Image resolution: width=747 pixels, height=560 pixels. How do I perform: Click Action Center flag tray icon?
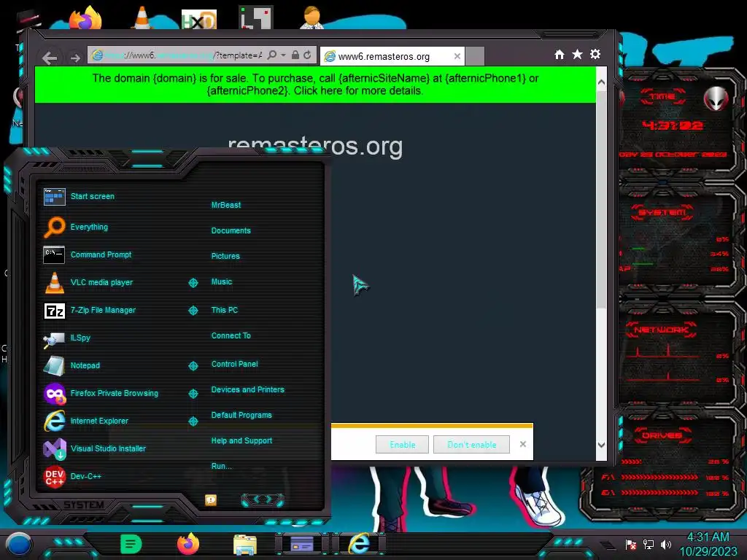631,544
